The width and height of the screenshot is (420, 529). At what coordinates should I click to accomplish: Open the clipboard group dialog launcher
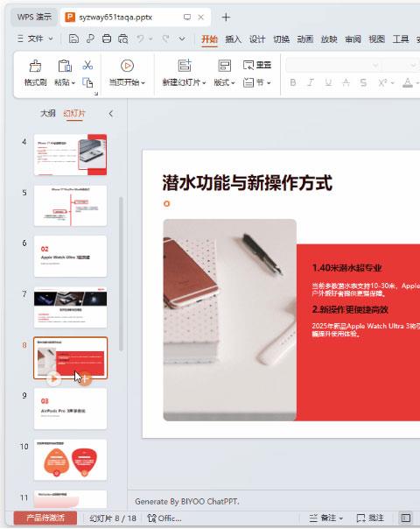[x=96, y=94]
